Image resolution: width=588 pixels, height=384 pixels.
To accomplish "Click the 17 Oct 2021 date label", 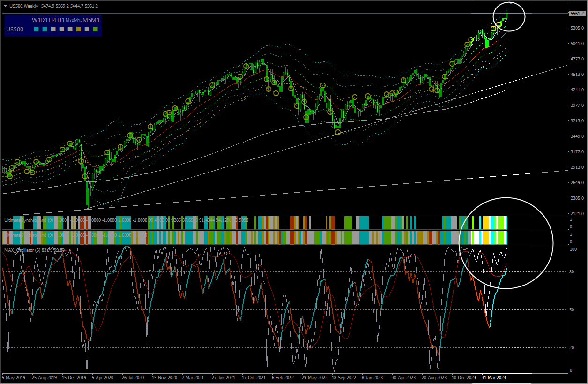I will pyautogui.click(x=253, y=377).
